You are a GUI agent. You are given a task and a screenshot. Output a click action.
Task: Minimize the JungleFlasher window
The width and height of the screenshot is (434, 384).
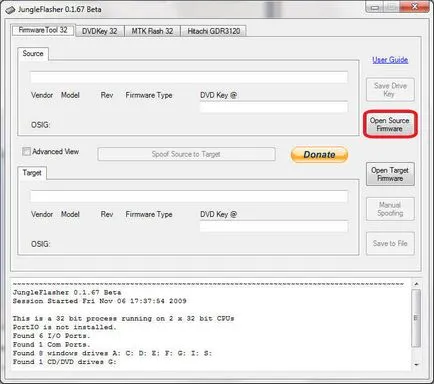(x=374, y=7)
